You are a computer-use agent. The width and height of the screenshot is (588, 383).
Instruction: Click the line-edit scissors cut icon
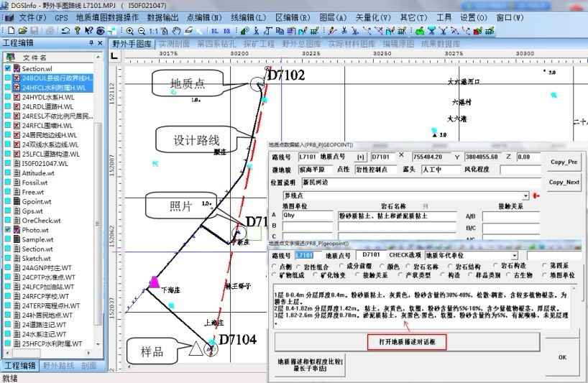[x=344, y=31]
